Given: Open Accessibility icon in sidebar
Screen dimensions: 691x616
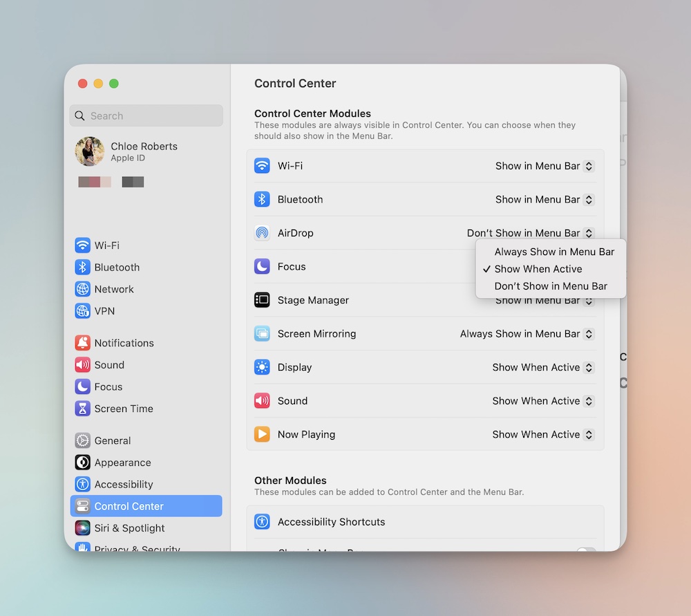Looking at the screenshot, I should [x=82, y=484].
